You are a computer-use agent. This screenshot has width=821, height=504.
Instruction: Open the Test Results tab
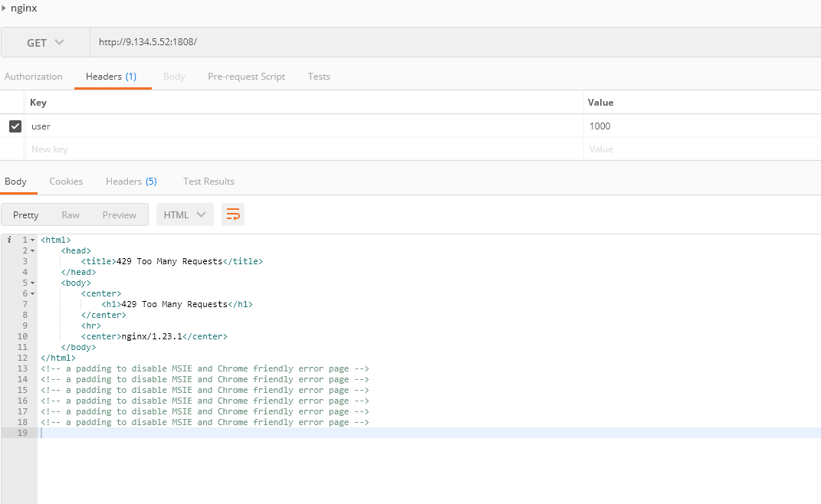click(x=209, y=182)
